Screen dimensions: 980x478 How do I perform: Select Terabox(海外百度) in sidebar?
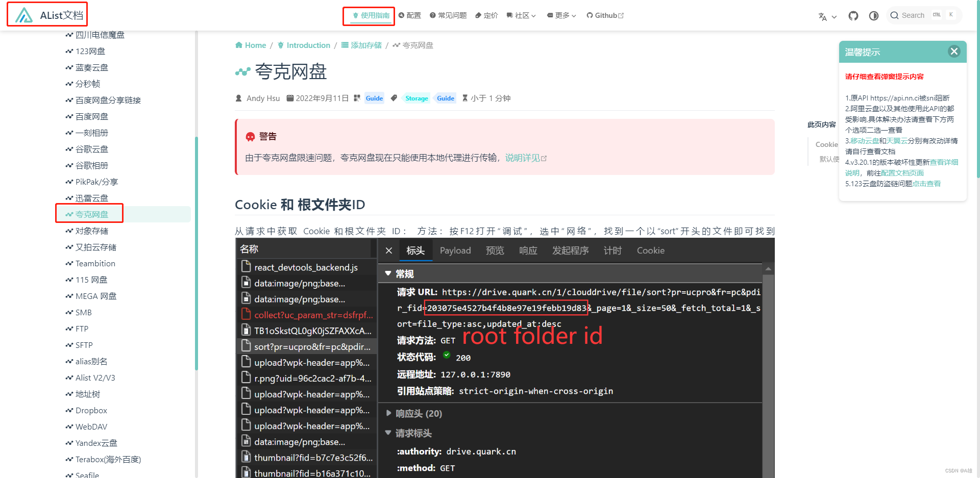(104, 460)
